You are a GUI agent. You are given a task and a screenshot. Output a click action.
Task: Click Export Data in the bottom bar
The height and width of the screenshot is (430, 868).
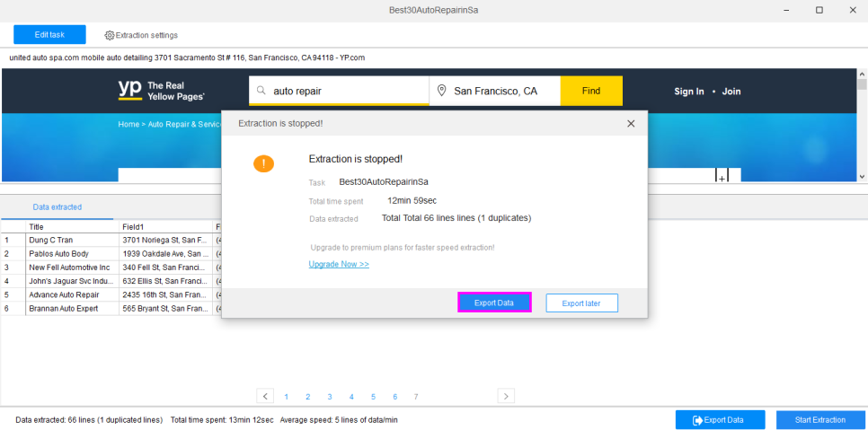click(x=721, y=420)
